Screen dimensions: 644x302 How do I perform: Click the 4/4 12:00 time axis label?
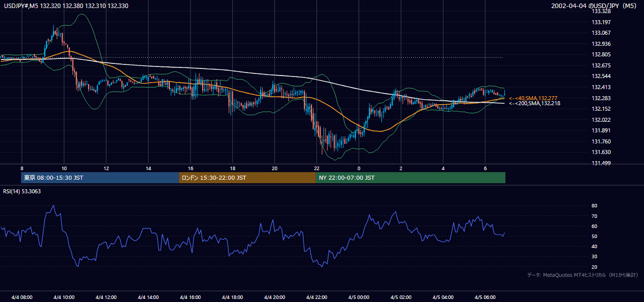[106, 297]
